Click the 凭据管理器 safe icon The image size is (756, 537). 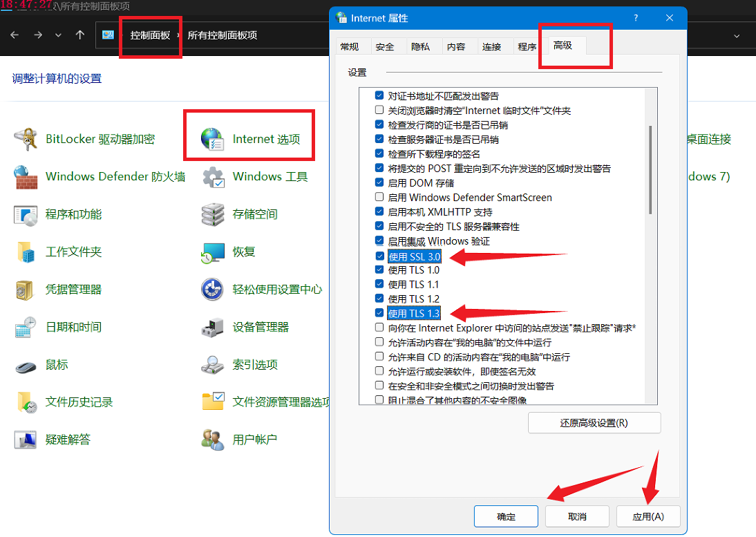[26, 290]
